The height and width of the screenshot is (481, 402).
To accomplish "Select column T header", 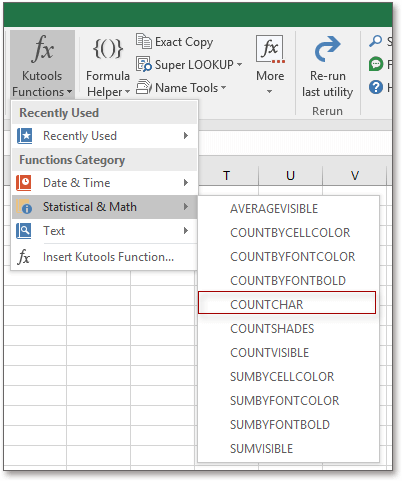I will coord(227,175).
